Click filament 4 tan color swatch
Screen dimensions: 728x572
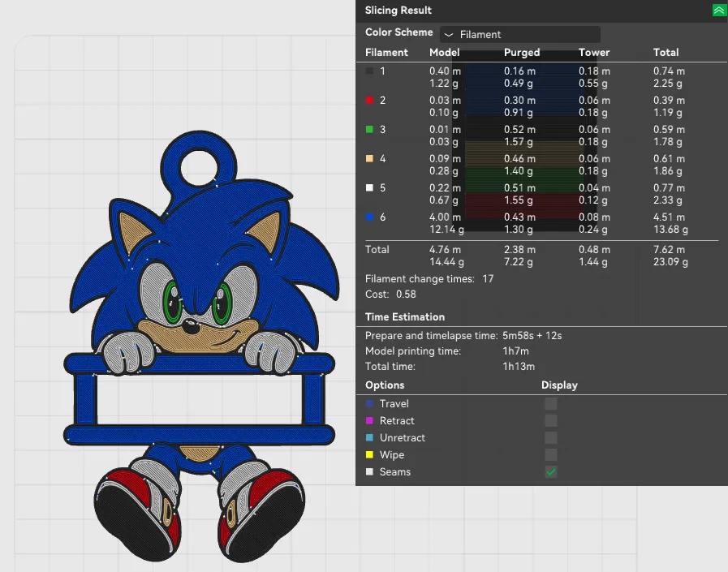(369, 159)
